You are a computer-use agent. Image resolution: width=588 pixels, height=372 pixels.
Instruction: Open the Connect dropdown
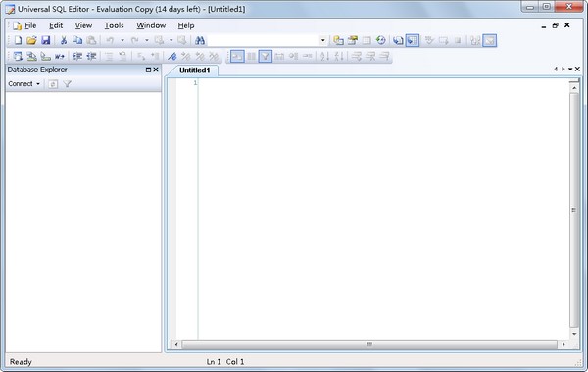point(24,84)
